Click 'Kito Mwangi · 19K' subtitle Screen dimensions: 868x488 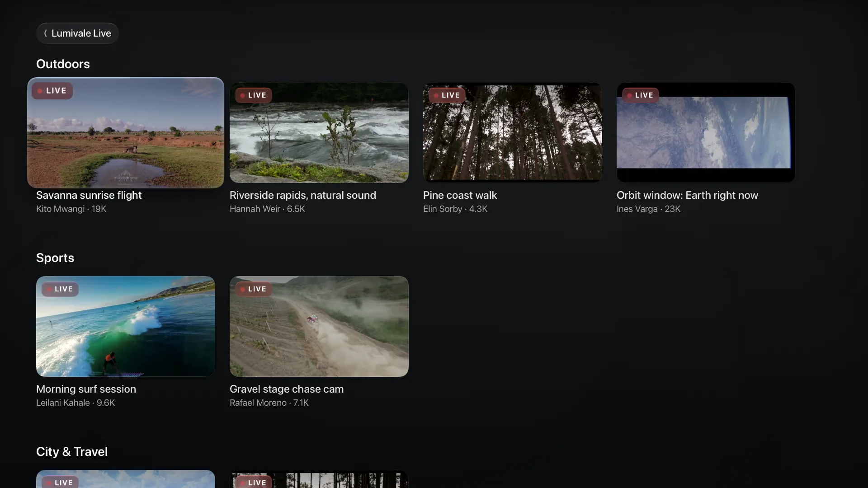(x=71, y=209)
